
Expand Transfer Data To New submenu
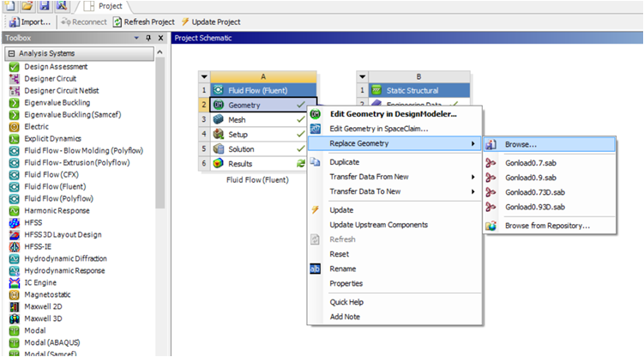click(x=394, y=191)
